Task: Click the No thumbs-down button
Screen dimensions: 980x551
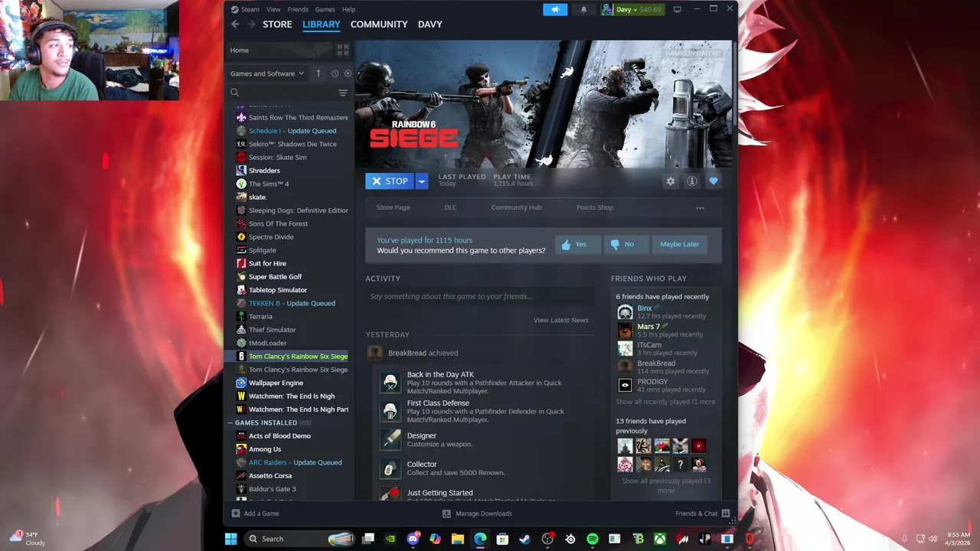Action: [626, 244]
